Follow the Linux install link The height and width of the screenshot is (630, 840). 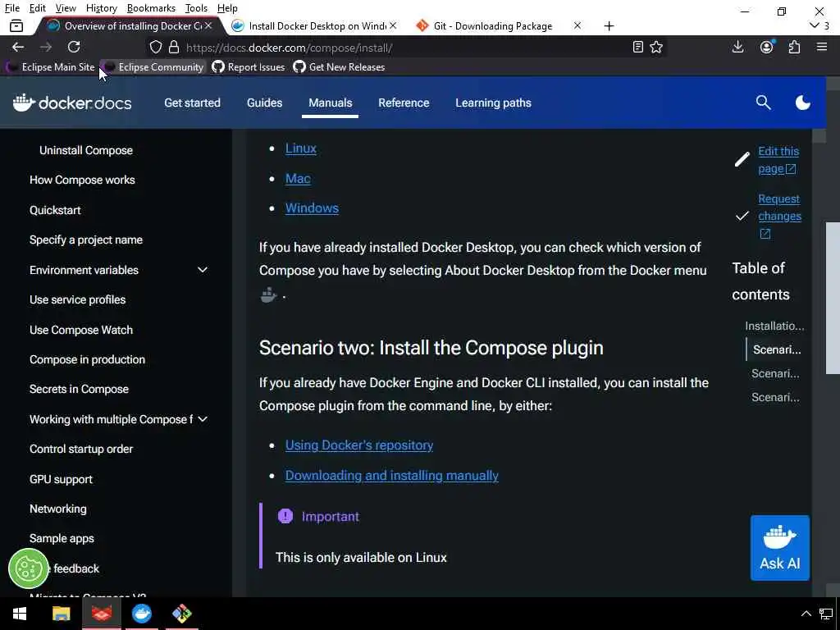(x=300, y=148)
